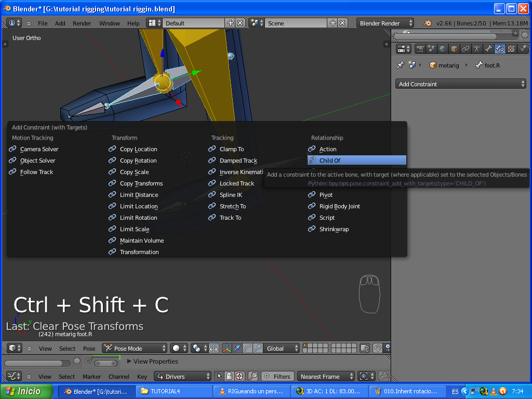Open the Scene properties tab
Image resolution: width=532 pixels, height=399 pixels.
(431, 49)
